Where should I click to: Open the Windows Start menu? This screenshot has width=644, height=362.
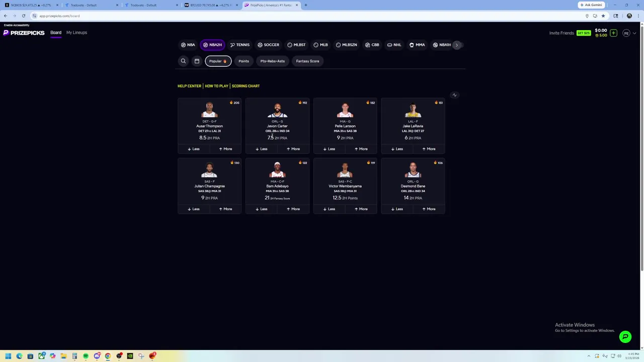(8, 356)
